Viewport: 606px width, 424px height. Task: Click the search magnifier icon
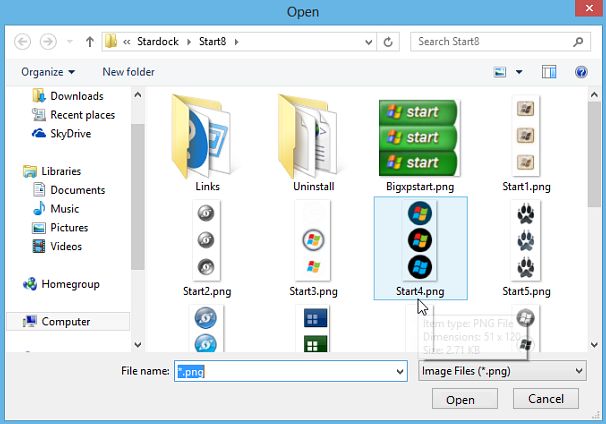click(x=578, y=41)
